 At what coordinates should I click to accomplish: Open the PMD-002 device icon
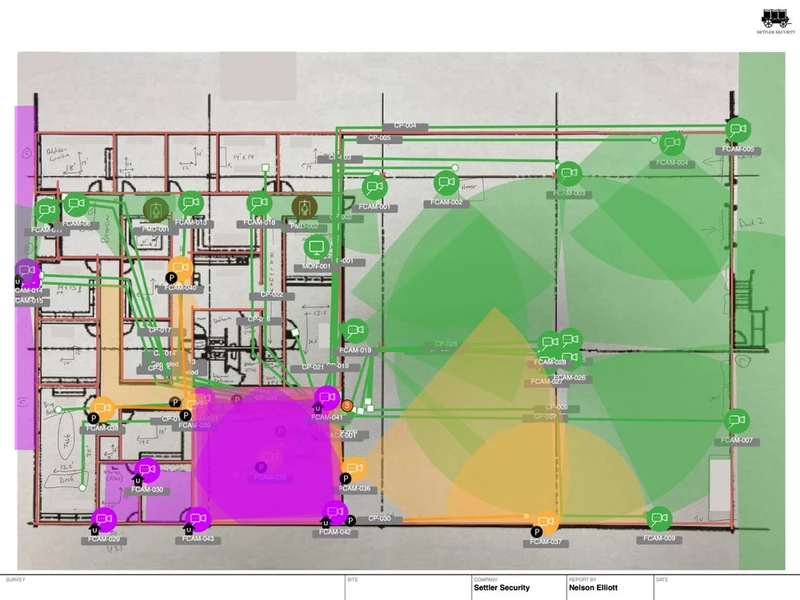coord(305,207)
